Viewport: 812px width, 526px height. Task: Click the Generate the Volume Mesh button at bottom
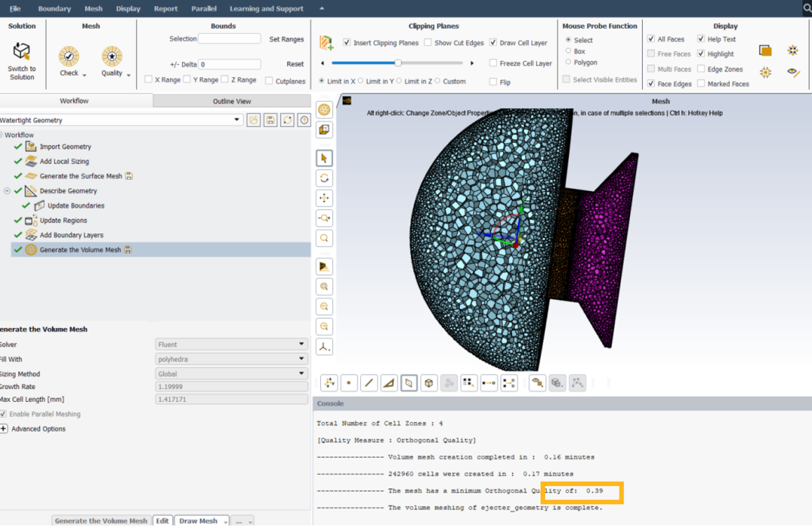click(101, 521)
